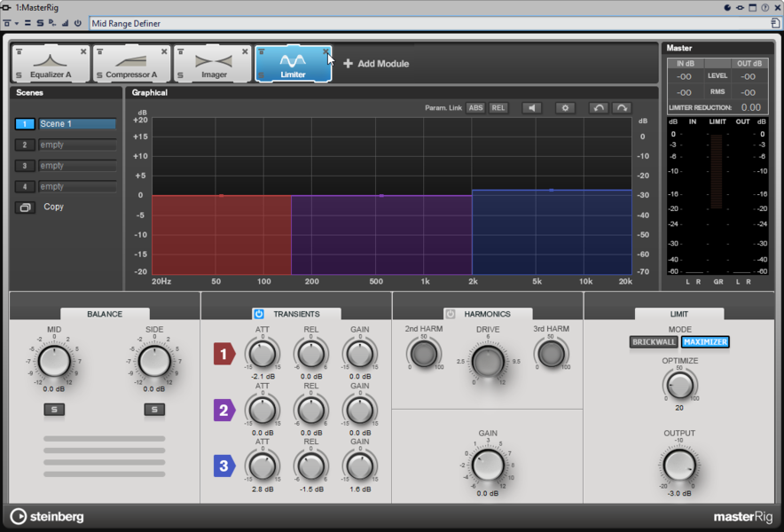This screenshot has width=784, height=532.
Task: Select band 2 purple marker in Transients
Action: (x=224, y=410)
